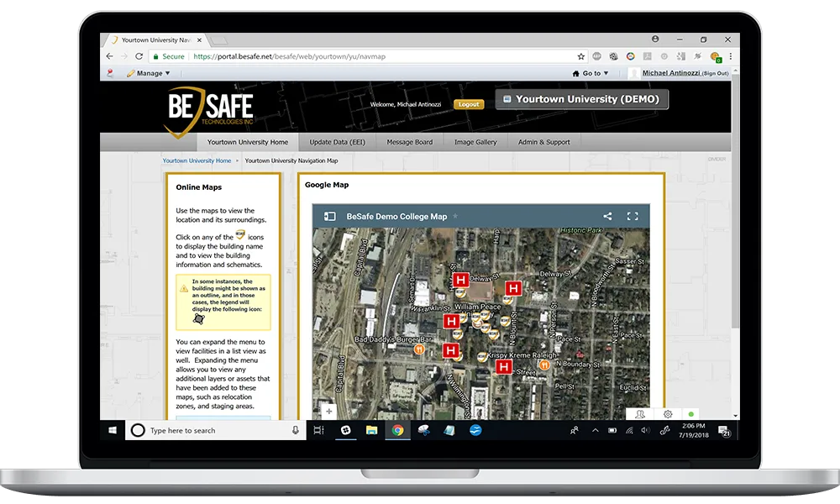This screenshot has width=840, height=504.
Task: Zoom in with the map plus button
Action: pyautogui.click(x=329, y=412)
